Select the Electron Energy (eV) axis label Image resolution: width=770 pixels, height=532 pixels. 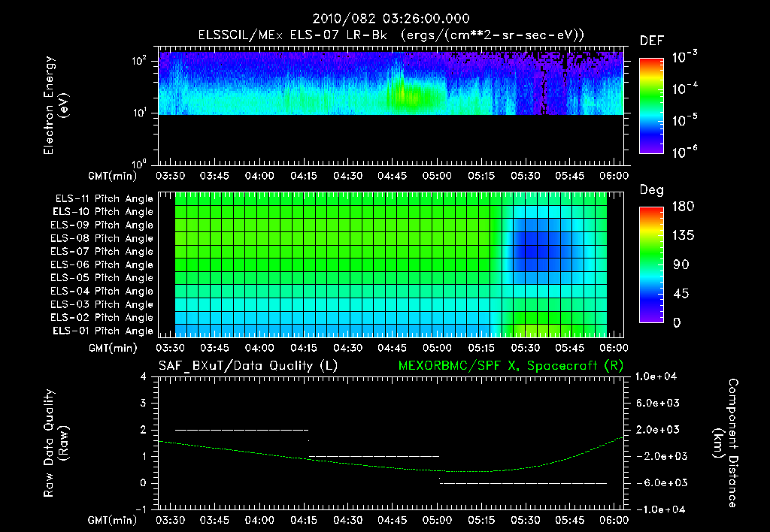[x=56, y=105]
